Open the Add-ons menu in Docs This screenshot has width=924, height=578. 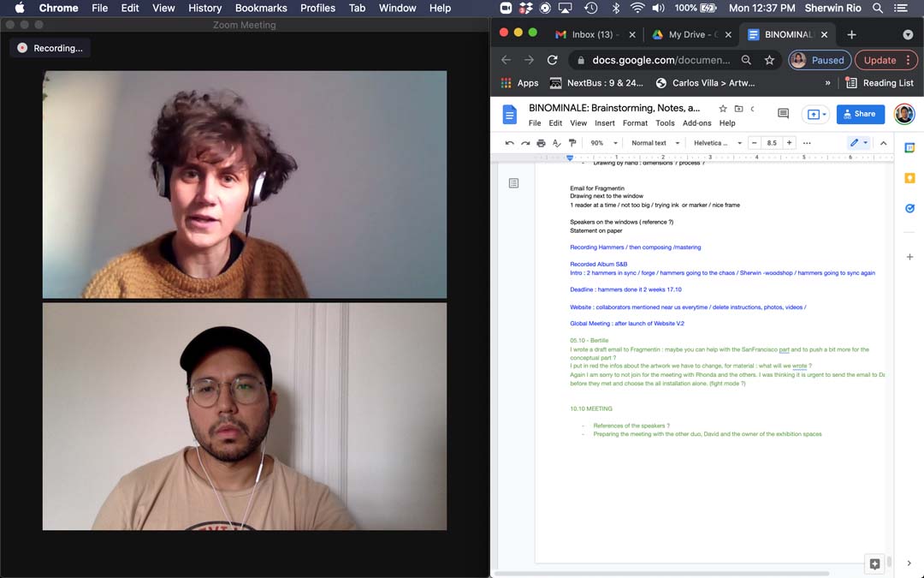tap(697, 123)
